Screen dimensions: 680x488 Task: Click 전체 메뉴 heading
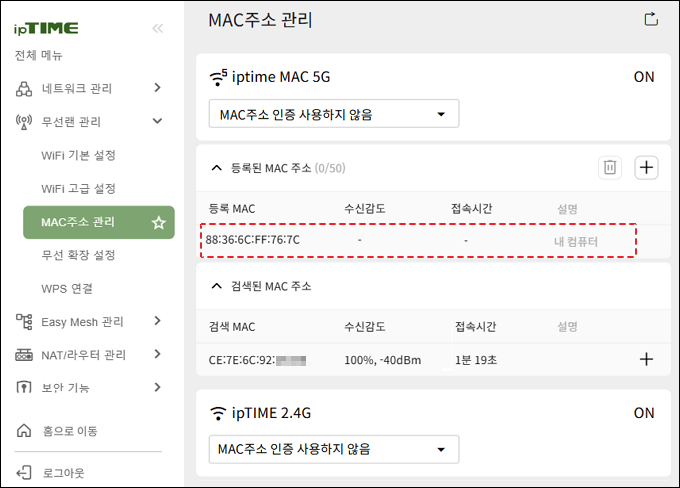[x=39, y=56]
